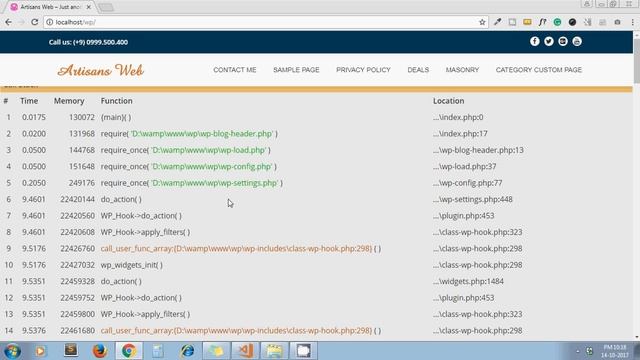The image size is (640, 360).
Task: Open the yellow extension icon in toolbar
Action: point(527,22)
